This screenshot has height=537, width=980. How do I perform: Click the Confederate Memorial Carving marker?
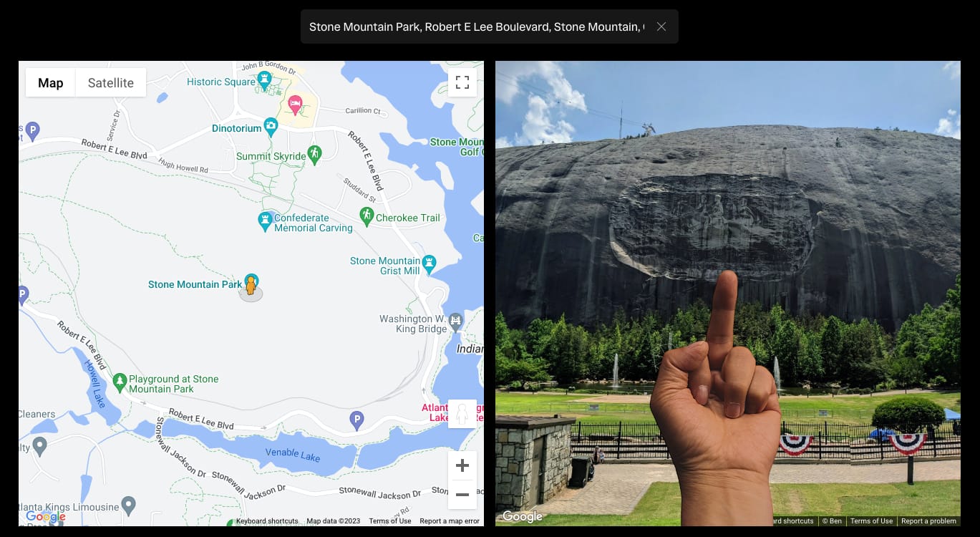click(266, 221)
